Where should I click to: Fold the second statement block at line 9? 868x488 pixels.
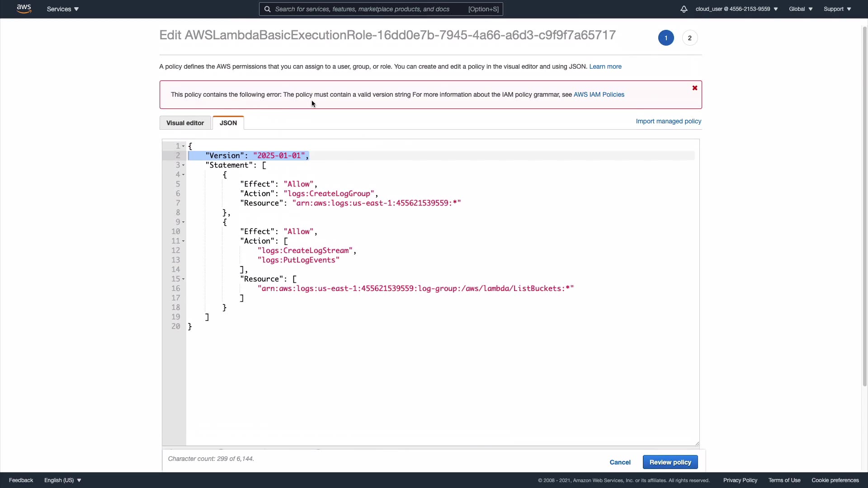point(183,222)
